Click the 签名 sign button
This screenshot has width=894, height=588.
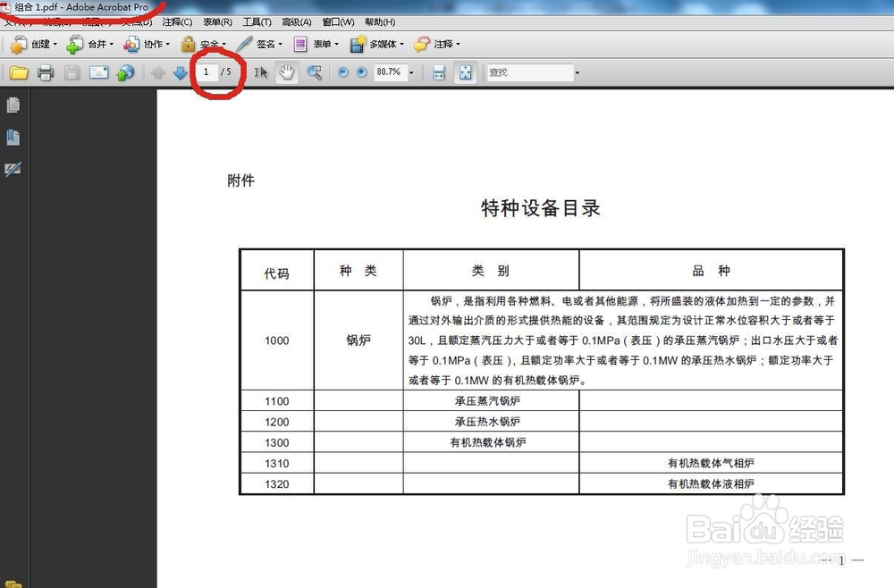[266, 43]
